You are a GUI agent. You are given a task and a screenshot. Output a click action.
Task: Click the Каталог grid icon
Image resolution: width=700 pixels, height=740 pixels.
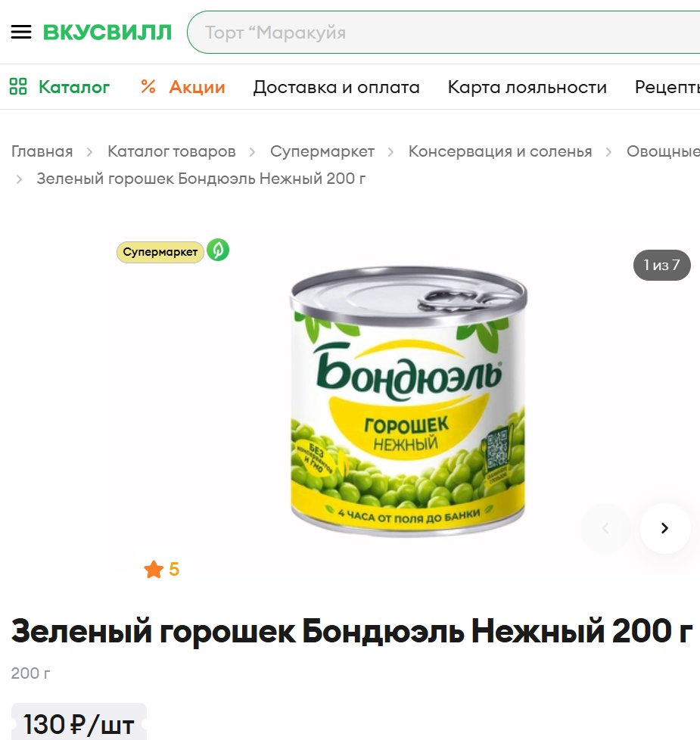click(18, 86)
